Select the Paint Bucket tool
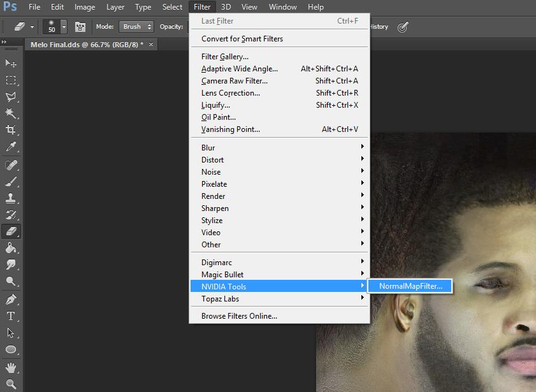Viewport: 536px width, 392px height. [x=11, y=248]
